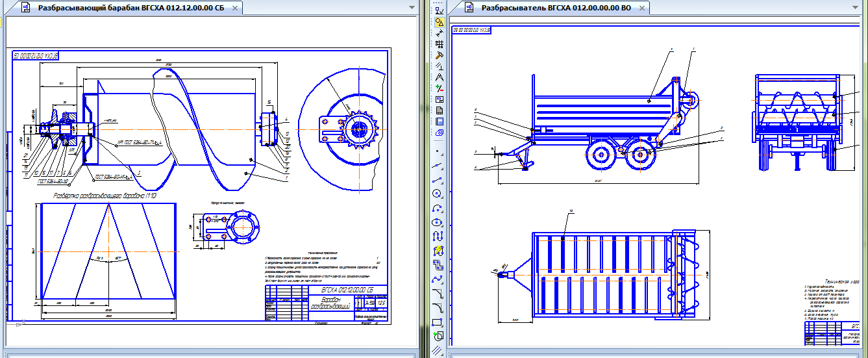The height and width of the screenshot is (358, 868).
Task: Select the Line segment tool
Action: [x=438, y=179]
